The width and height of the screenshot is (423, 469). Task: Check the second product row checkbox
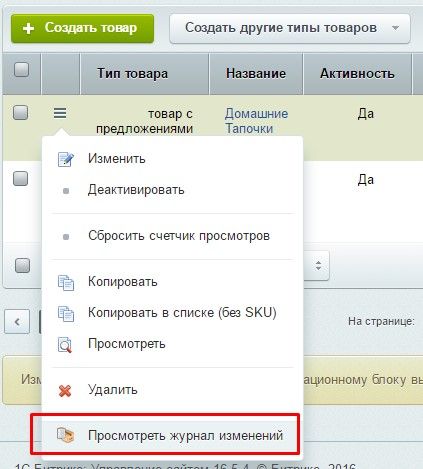(x=20, y=178)
